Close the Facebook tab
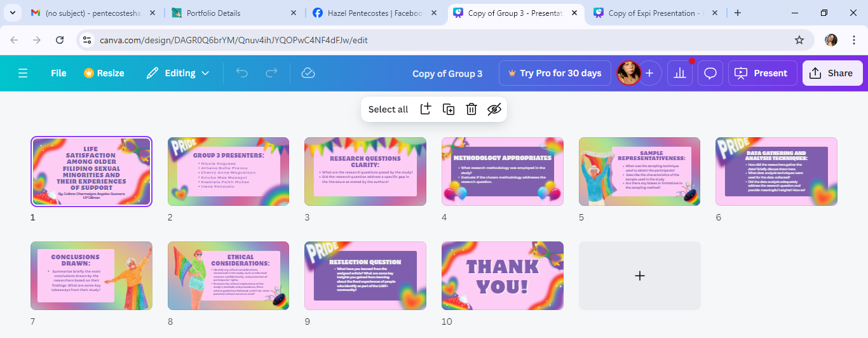868x338 pixels. (433, 13)
